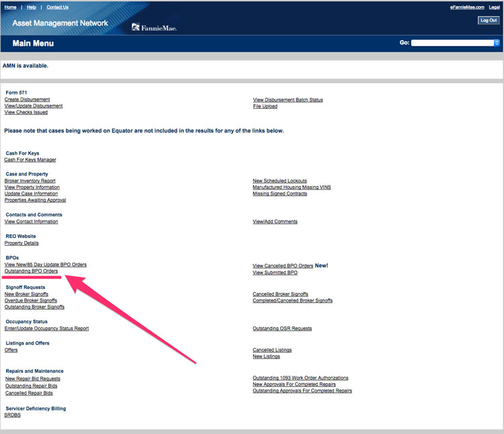Open View Checks Issued

click(26, 112)
